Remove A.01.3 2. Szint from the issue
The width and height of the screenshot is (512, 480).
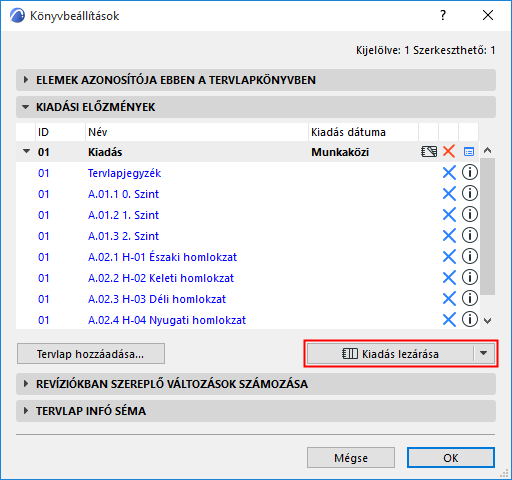coord(449,236)
